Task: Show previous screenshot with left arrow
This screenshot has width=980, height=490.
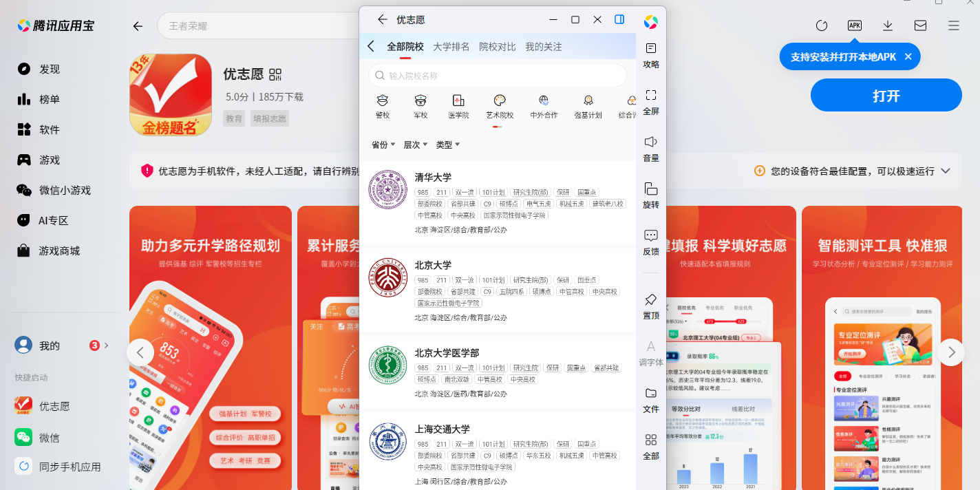Action: 140,352
